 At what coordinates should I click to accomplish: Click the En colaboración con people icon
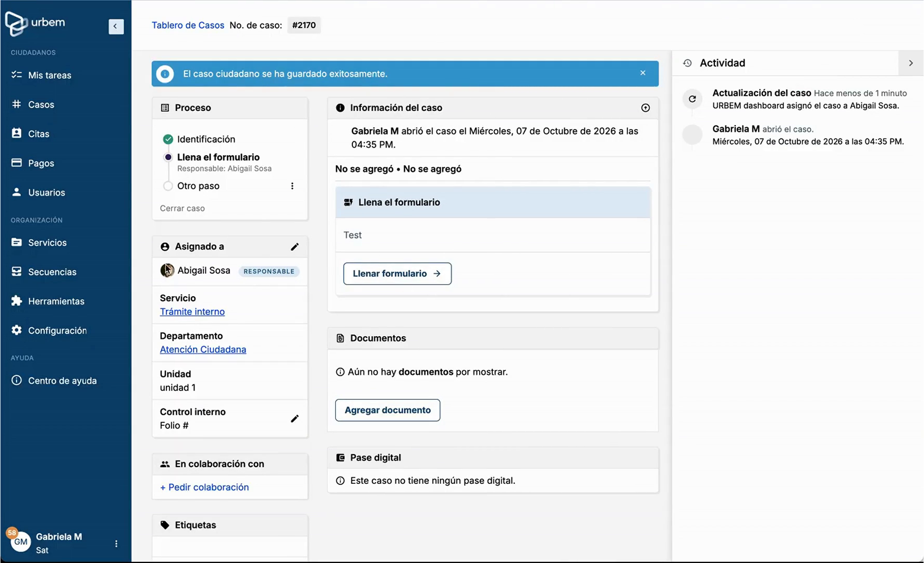[x=165, y=464]
